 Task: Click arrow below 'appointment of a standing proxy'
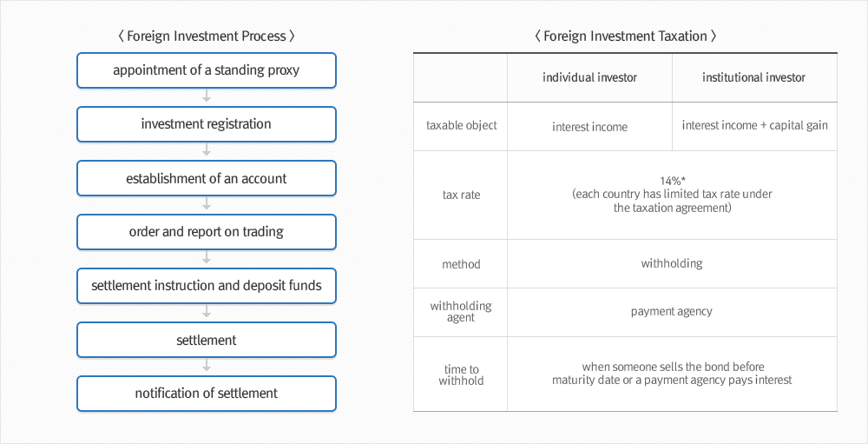pos(207,96)
